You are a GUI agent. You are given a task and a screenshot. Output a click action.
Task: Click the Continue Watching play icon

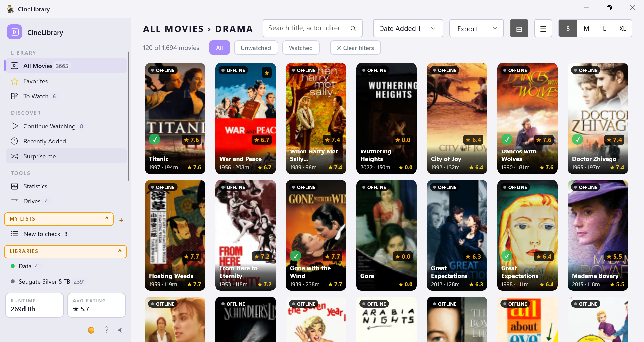pos(14,126)
